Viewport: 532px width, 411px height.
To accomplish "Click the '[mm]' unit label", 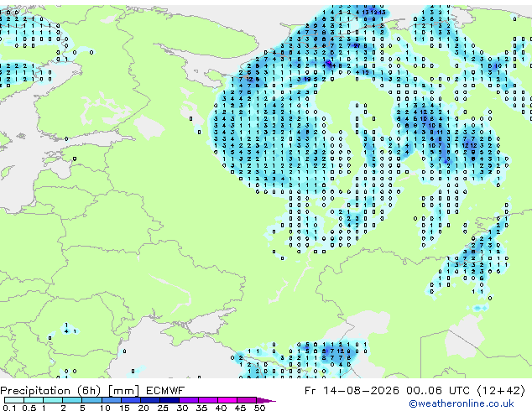I will (123, 391).
